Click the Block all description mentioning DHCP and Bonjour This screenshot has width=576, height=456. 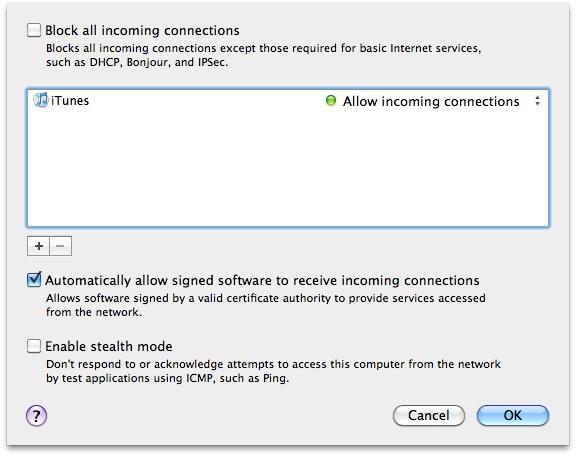coord(264,55)
